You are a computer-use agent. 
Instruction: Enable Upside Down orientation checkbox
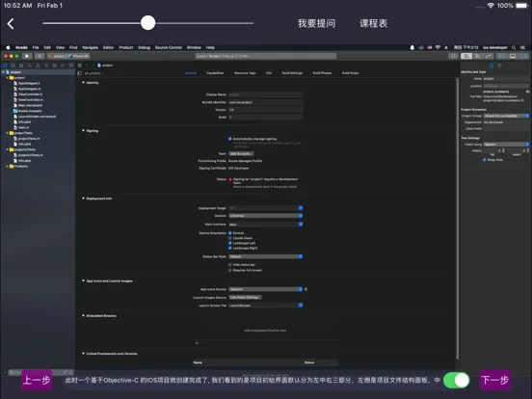point(230,238)
